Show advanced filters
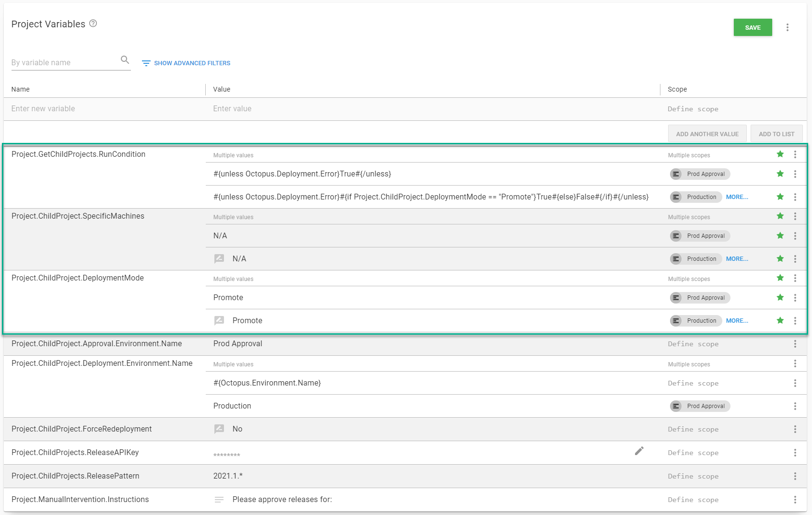 186,63
